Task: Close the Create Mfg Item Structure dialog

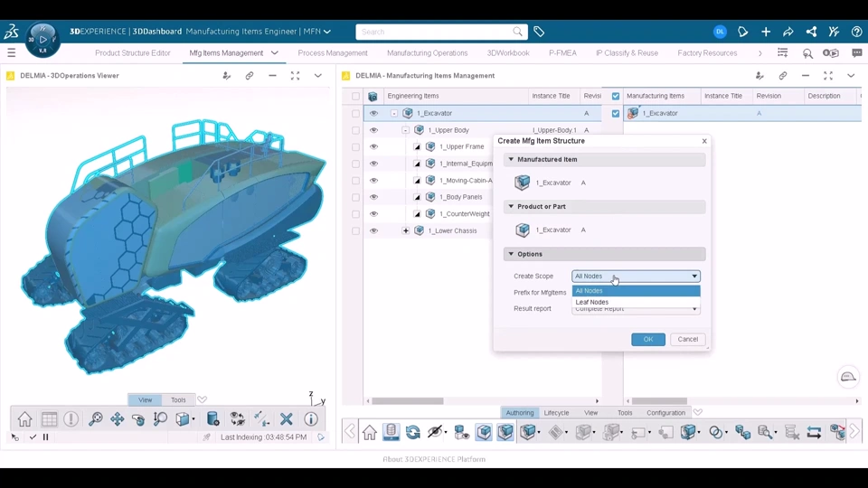Action: (x=704, y=141)
